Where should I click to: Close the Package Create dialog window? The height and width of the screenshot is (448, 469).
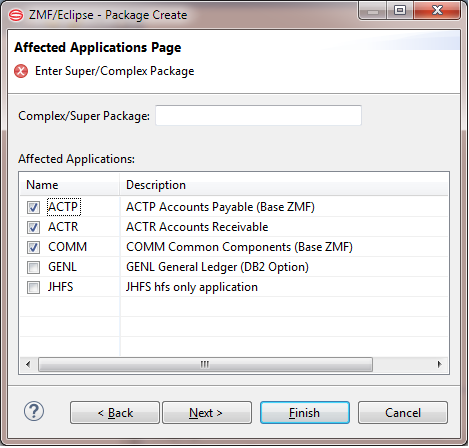pos(437,10)
